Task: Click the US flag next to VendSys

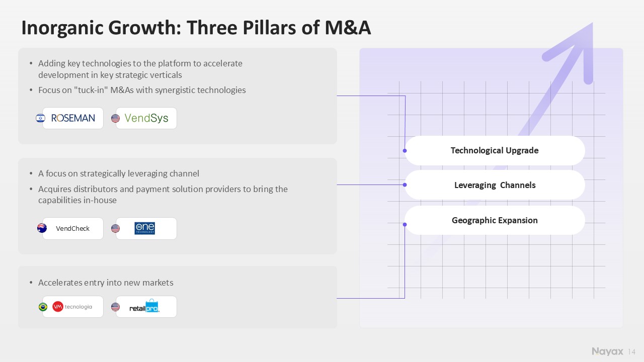Action: click(x=115, y=118)
